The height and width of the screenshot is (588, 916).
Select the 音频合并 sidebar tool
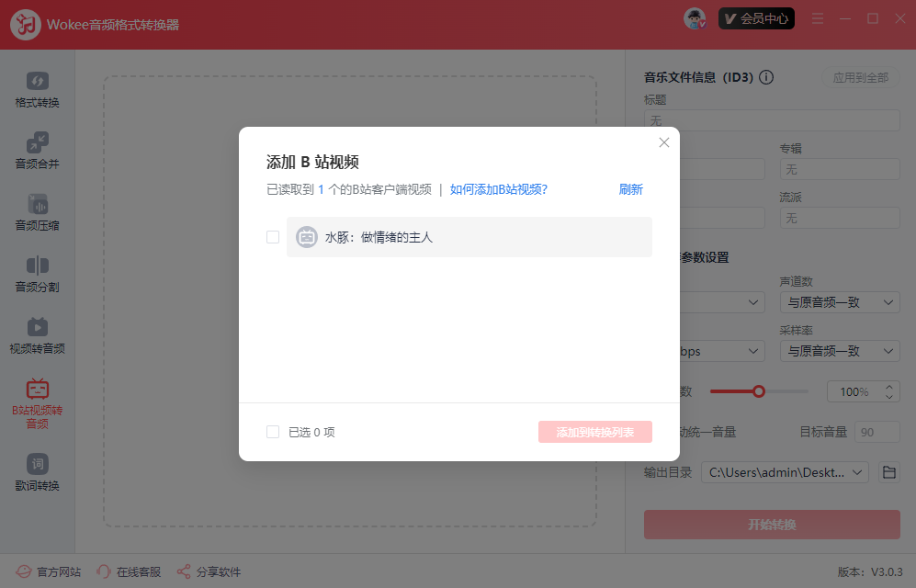coord(38,151)
